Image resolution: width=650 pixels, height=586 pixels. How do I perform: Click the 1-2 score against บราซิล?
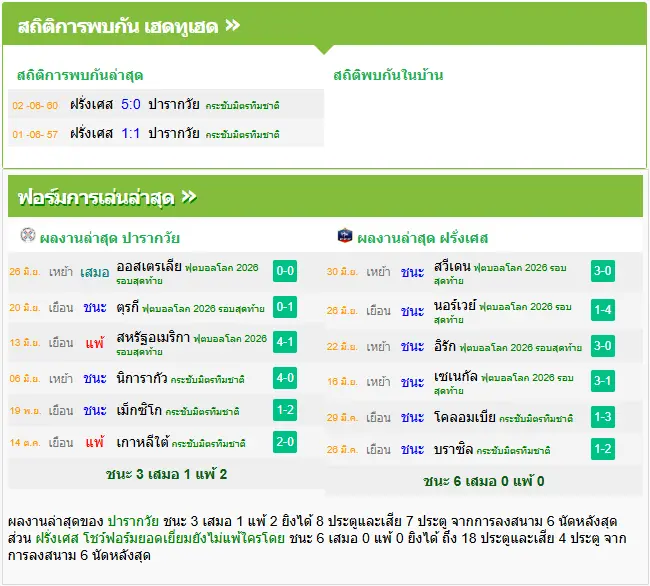pos(603,449)
